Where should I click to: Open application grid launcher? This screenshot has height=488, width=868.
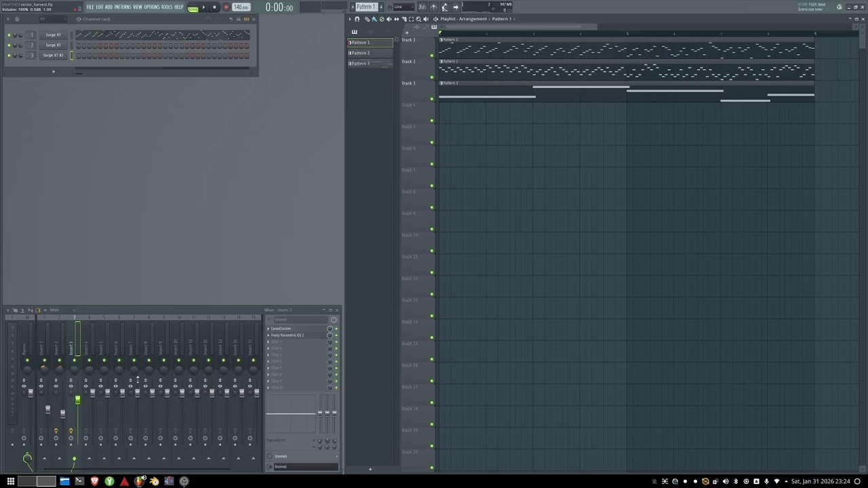coord(11,481)
